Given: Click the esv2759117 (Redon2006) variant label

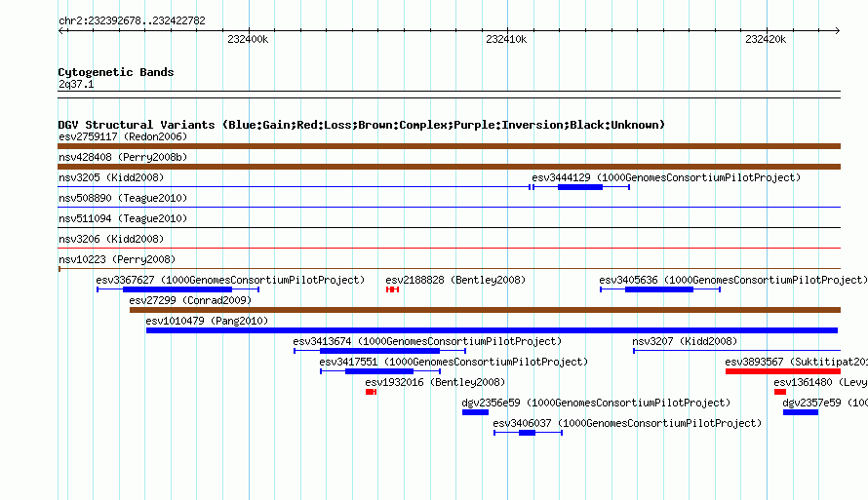Looking at the screenshot, I should [123, 136].
